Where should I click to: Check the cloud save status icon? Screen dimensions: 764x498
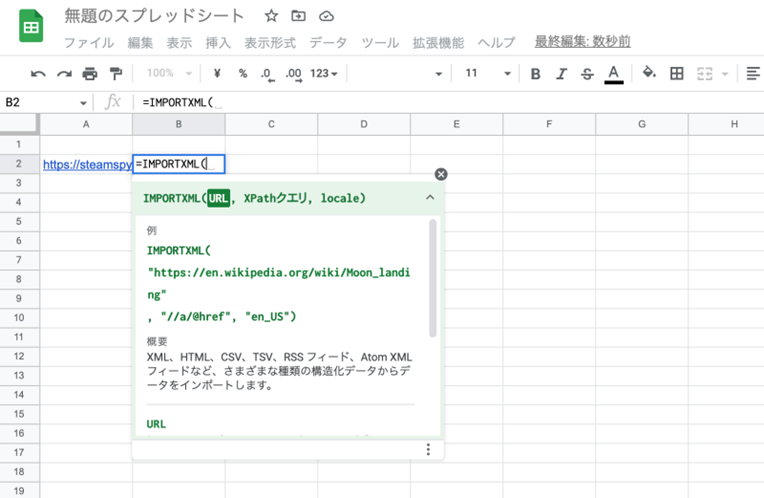[x=326, y=17]
